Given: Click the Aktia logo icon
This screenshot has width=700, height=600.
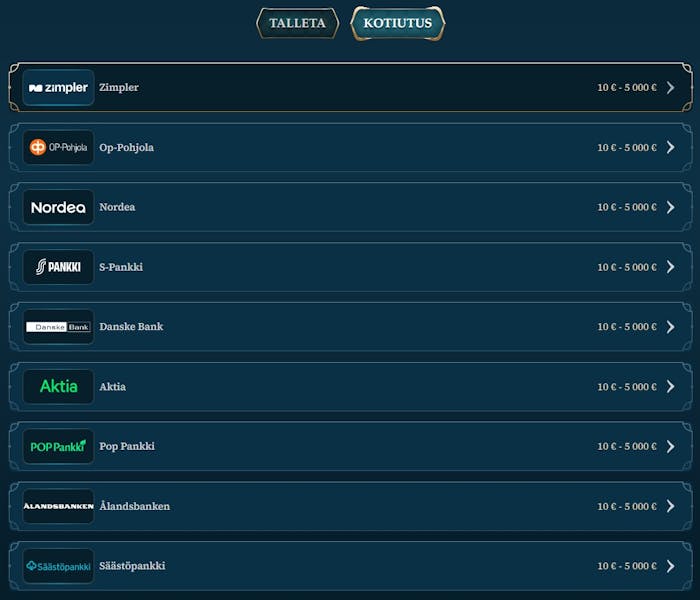Looking at the screenshot, I should [58, 387].
